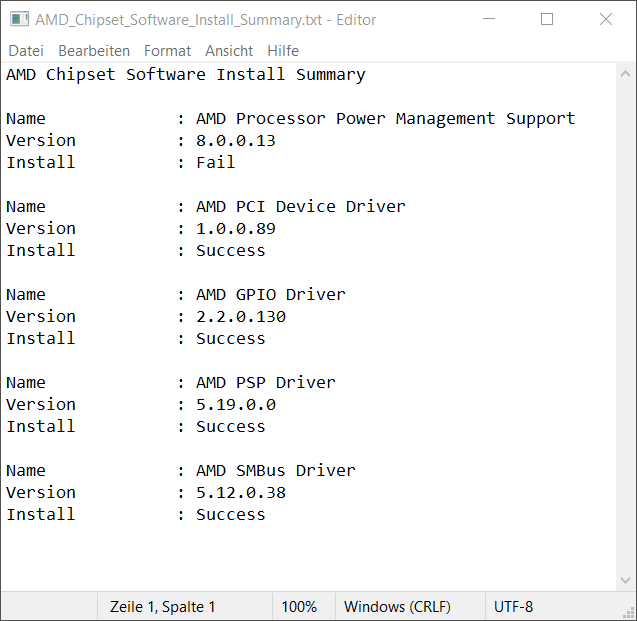The width and height of the screenshot is (637, 621).
Task: Click the 100% zoom indicator in status bar
Action: pos(299,606)
